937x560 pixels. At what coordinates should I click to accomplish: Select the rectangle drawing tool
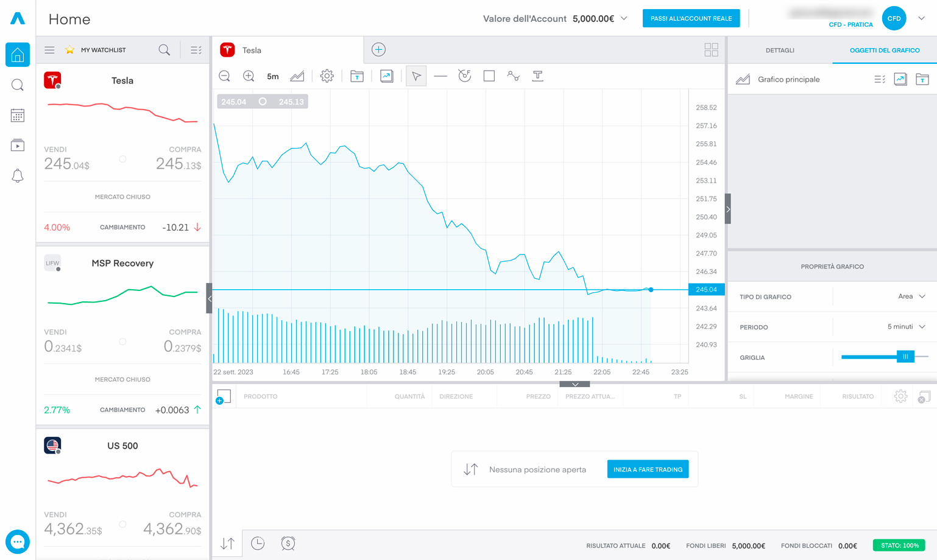[489, 76]
